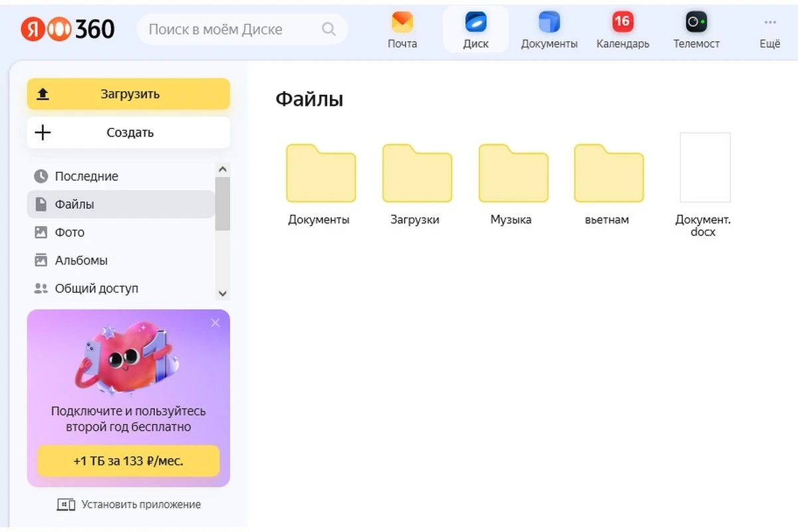Click Установить приложение link
The width and height of the screenshot is (798, 532).
(129, 505)
